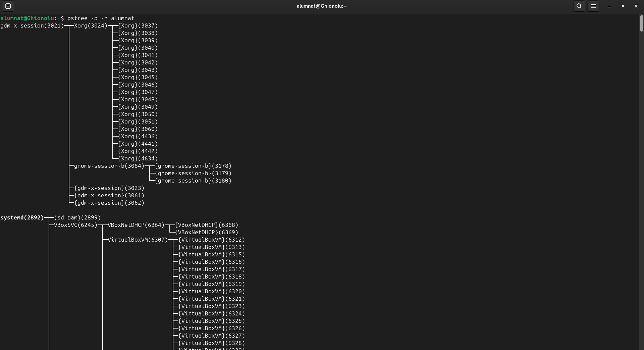644x350 pixels.
Task: Click the pstree -p -h alumnat command text
Action: tap(101, 18)
